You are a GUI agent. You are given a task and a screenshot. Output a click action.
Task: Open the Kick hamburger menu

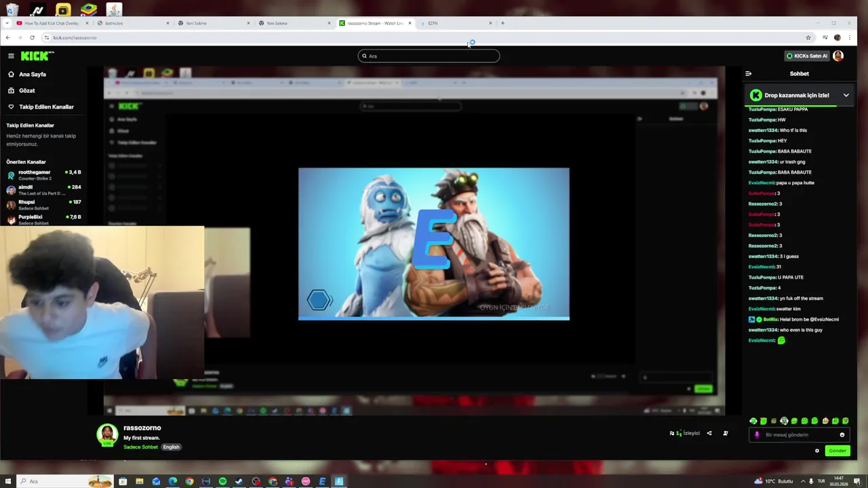tap(11, 56)
